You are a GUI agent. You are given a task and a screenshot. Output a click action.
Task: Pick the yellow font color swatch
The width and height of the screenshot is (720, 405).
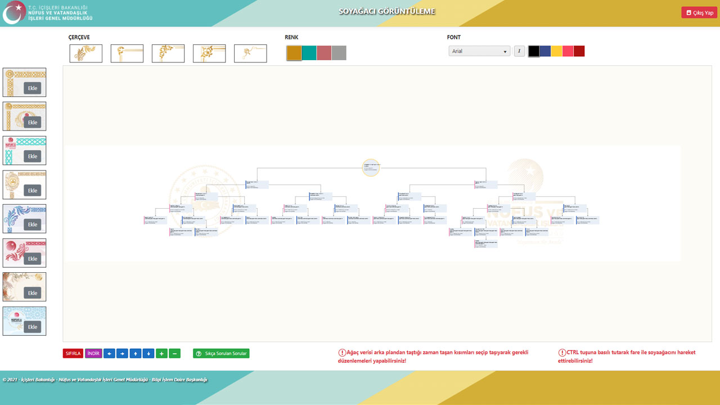(x=557, y=51)
